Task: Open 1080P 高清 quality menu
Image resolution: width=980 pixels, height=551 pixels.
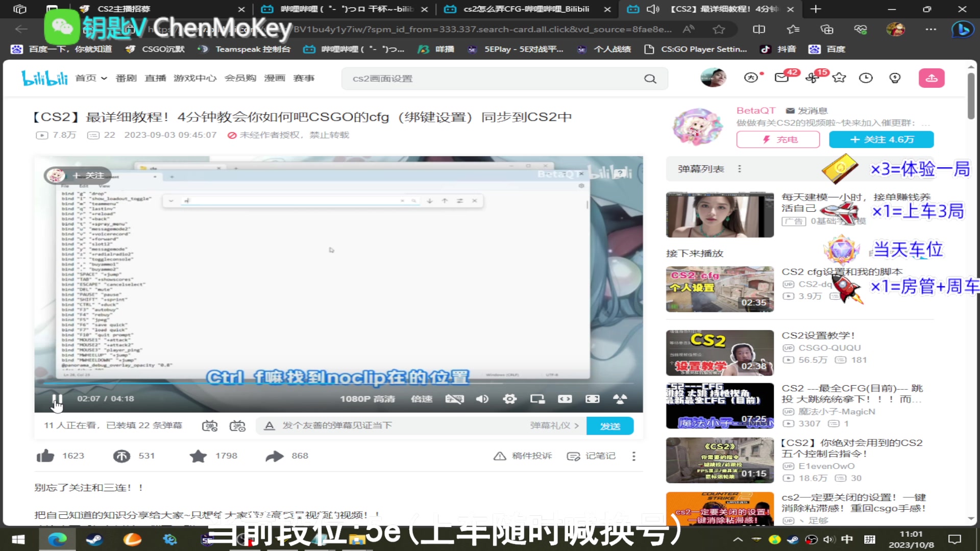Action: click(367, 399)
